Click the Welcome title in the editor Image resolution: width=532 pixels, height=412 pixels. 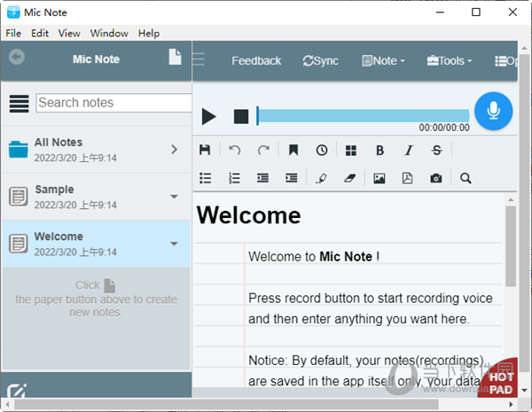pyautogui.click(x=248, y=215)
